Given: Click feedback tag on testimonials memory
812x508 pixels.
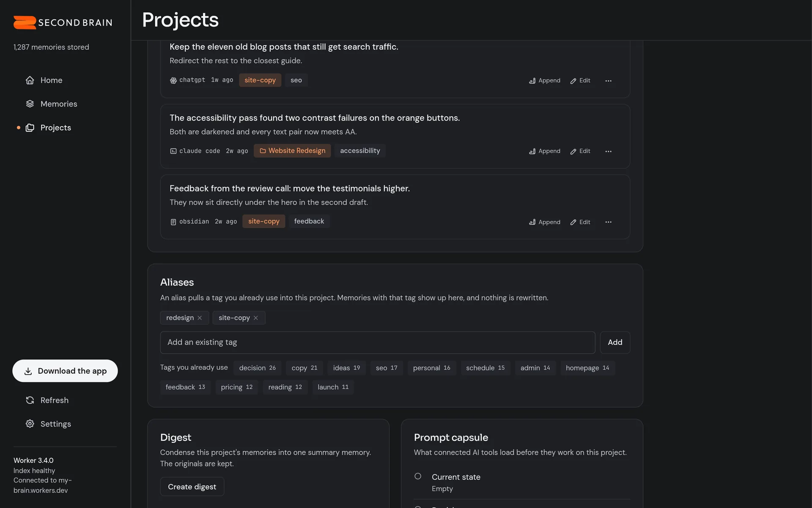Looking at the screenshot, I should (309, 221).
